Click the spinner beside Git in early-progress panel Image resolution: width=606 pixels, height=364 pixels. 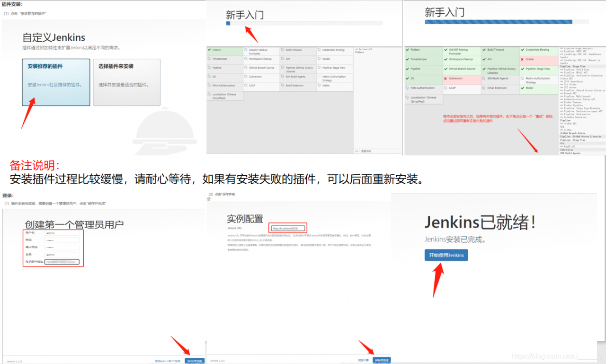209,77
